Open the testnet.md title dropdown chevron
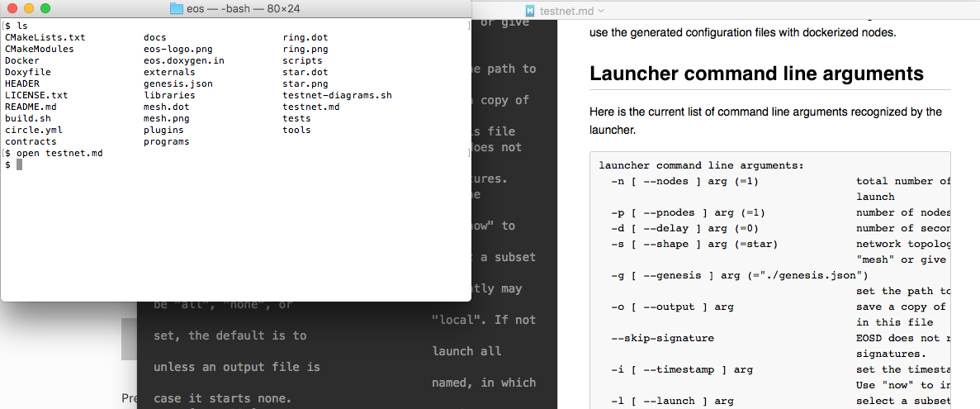The height and width of the screenshot is (409, 980). pyautogui.click(x=601, y=11)
